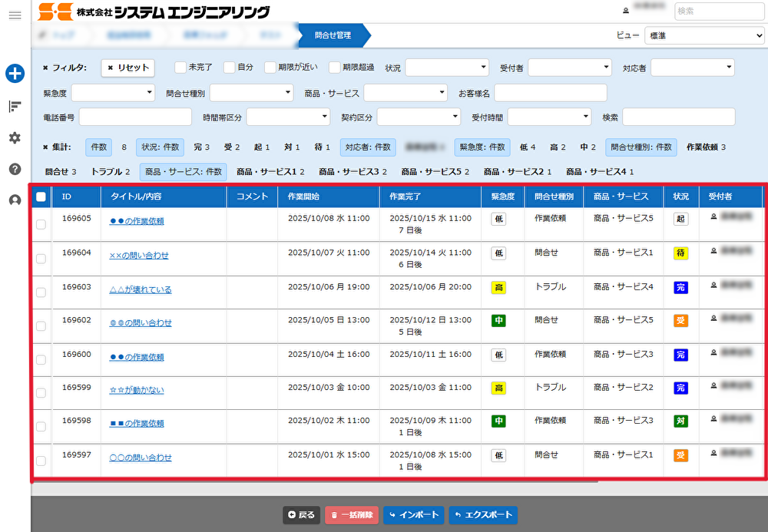Check the row checkbox for ID 169605
Screen dimensions: 768x532
pyautogui.click(x=41, y=224)
